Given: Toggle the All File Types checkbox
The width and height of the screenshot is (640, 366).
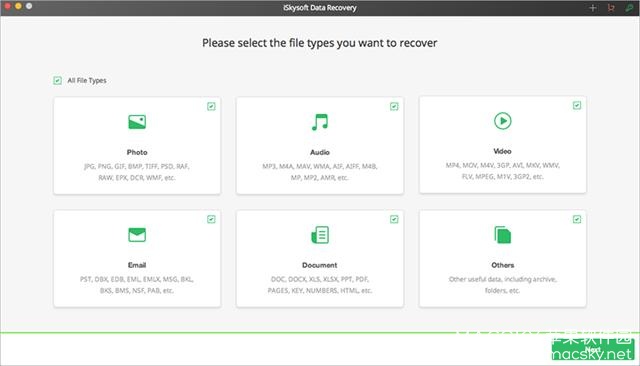Looking at the screenshot, I should pos(58,80).
